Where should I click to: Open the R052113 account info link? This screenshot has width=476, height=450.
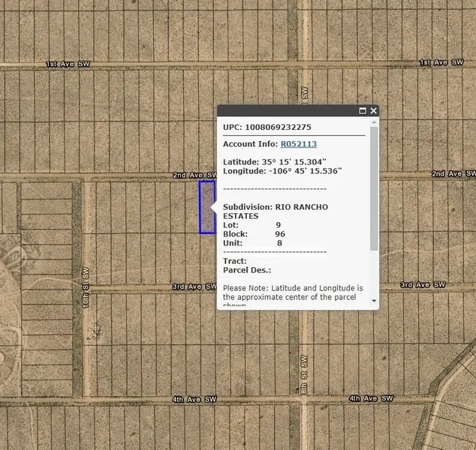tap(298, 143)
